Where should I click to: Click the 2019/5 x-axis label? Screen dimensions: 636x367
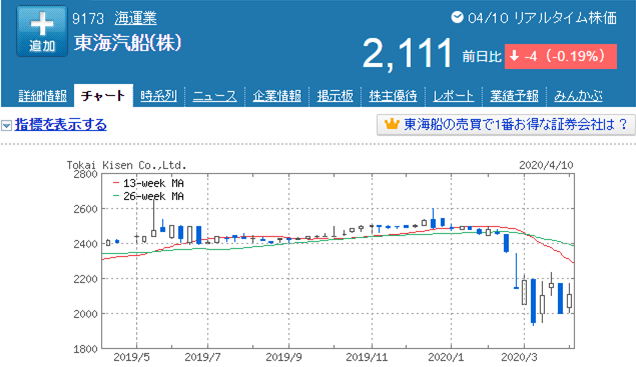131,357
